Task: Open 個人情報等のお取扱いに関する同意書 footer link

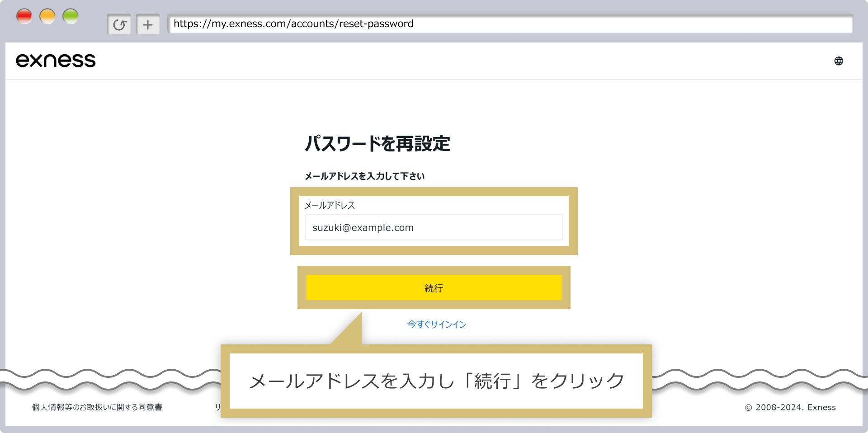Action: (97, 407)
